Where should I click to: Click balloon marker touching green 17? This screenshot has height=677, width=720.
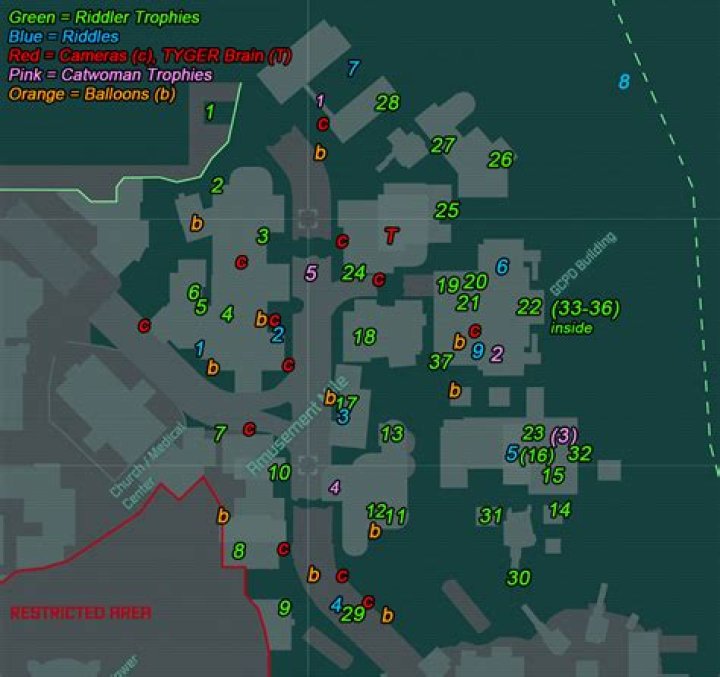(x=330, y=397)
